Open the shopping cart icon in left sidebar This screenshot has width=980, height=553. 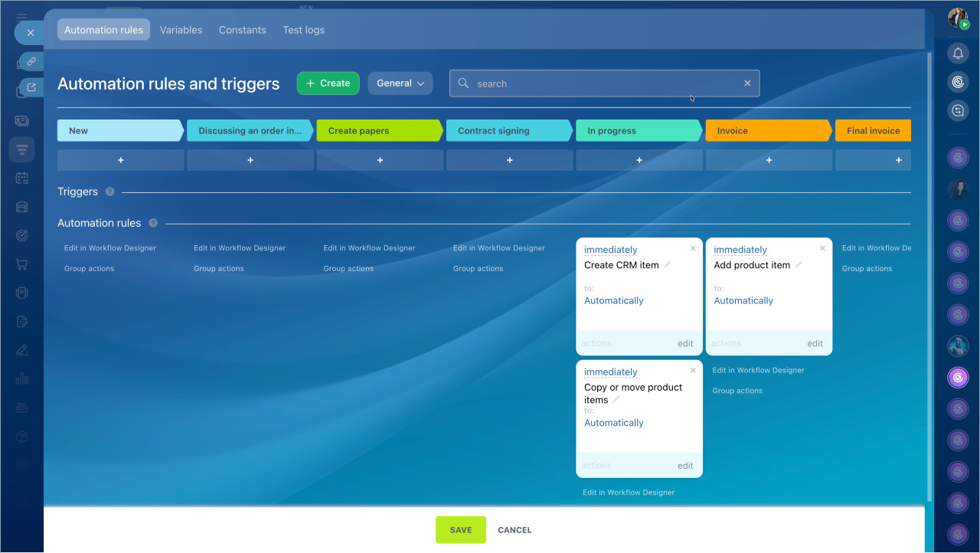21,264
